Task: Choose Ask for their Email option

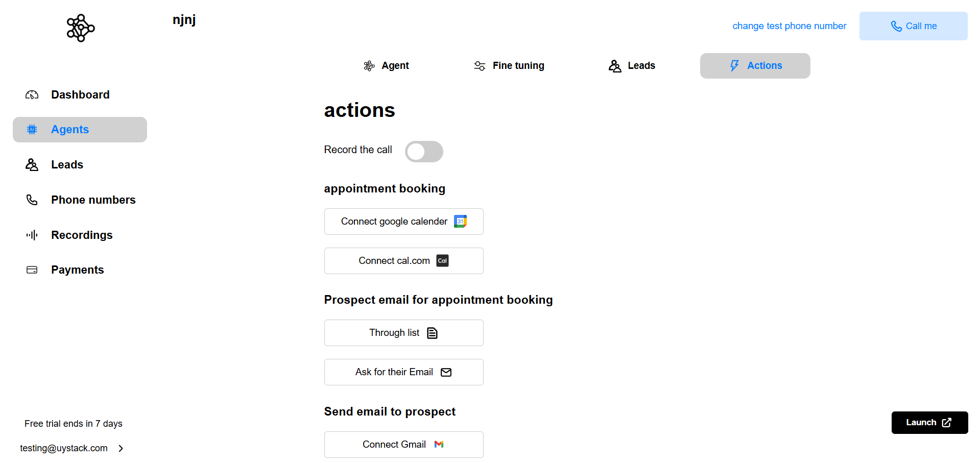Action: [x=403, y=372]
